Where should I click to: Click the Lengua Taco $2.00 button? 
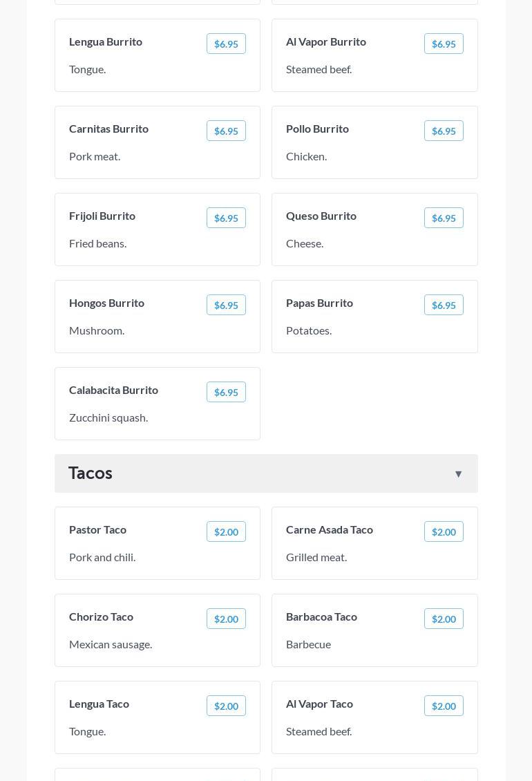(x=226, y=706)
